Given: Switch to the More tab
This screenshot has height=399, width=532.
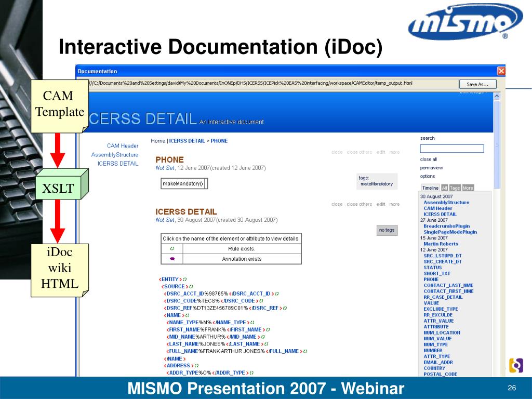Looking at the screenshot, I should (x=468, y=188).
